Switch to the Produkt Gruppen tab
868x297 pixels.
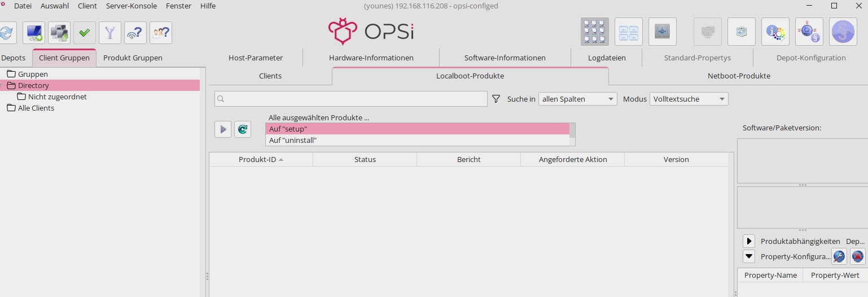[133, 58]
